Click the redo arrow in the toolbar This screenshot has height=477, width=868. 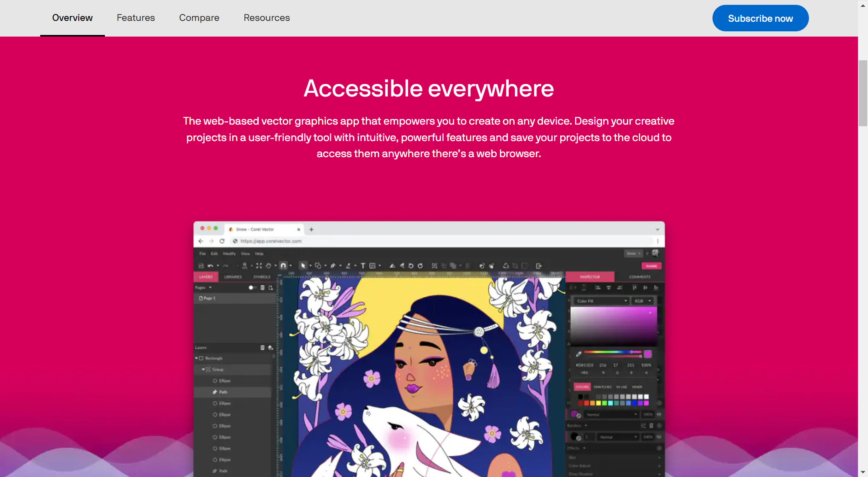point(226,266)
